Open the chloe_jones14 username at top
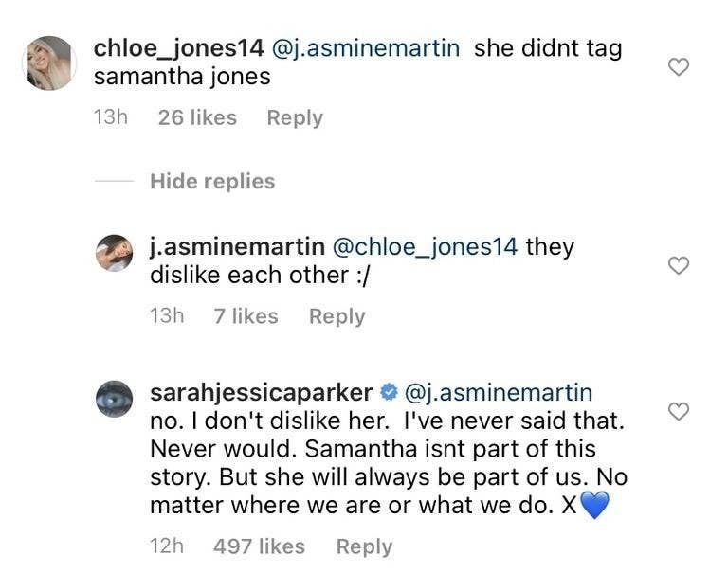This screenshot has height=573, width=728. pos(168,49)
